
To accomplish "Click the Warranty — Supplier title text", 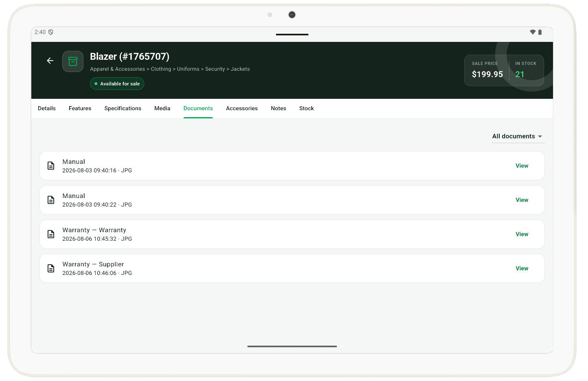I will click(93, 264).
